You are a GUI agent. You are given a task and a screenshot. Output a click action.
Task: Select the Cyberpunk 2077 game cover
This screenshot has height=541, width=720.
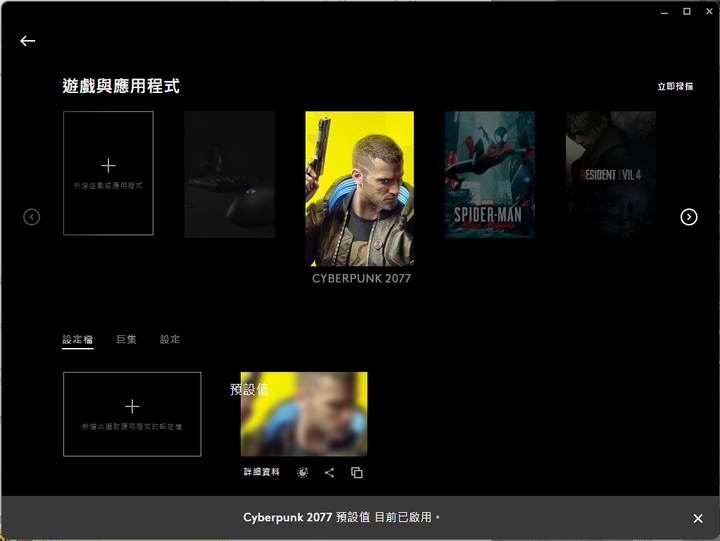(x=359, y=188)
